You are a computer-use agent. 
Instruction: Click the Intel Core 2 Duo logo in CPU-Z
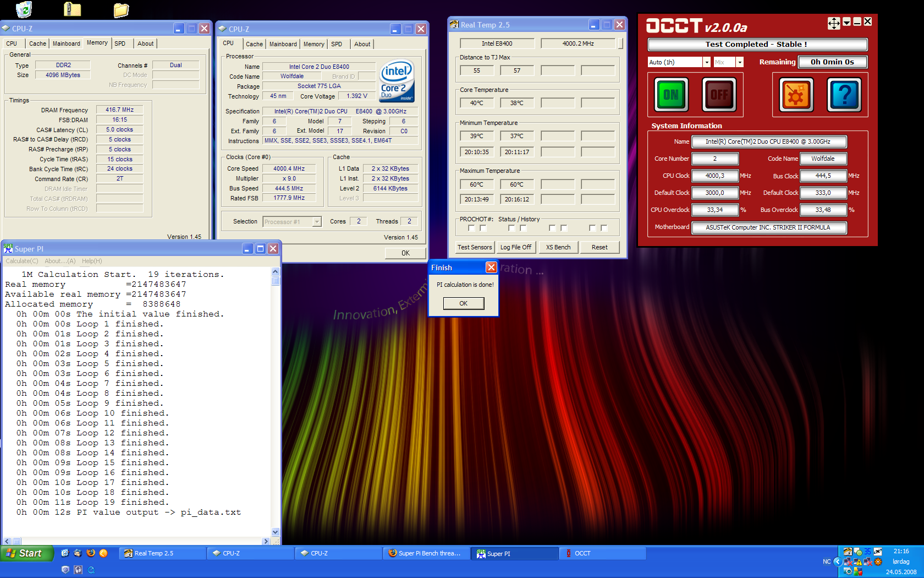pos(397,81)
